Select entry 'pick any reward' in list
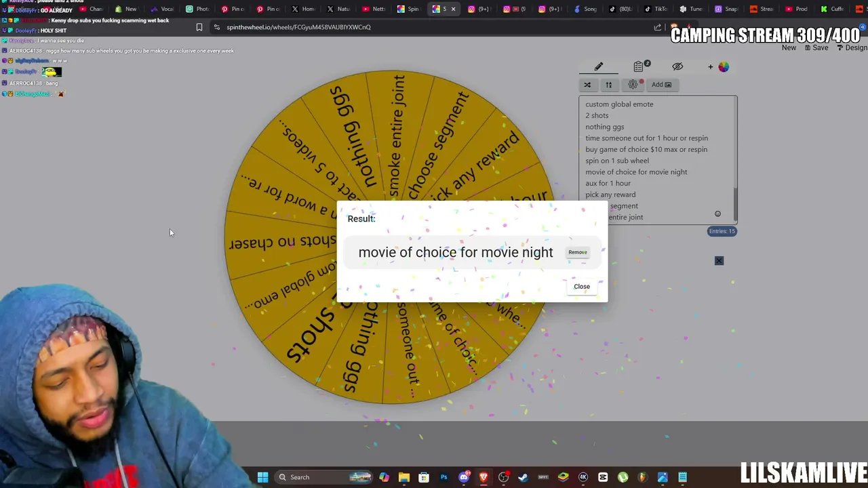 (x=610, y=195)
